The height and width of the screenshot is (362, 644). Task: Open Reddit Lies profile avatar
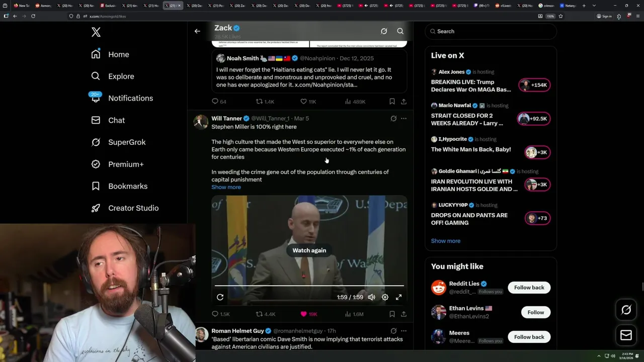439,288
